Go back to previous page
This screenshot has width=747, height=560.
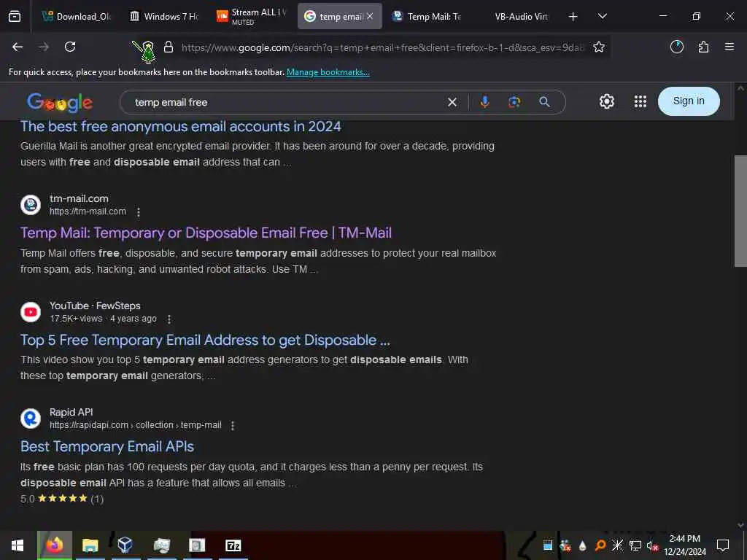pyautogui.click(x=18, y=47)
